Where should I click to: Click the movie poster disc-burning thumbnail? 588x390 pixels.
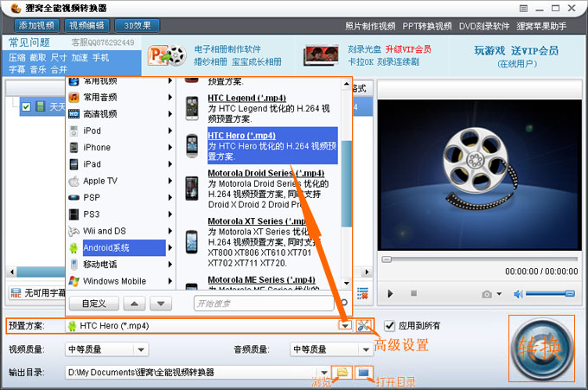pyautogui.click(x=322, y=55)
